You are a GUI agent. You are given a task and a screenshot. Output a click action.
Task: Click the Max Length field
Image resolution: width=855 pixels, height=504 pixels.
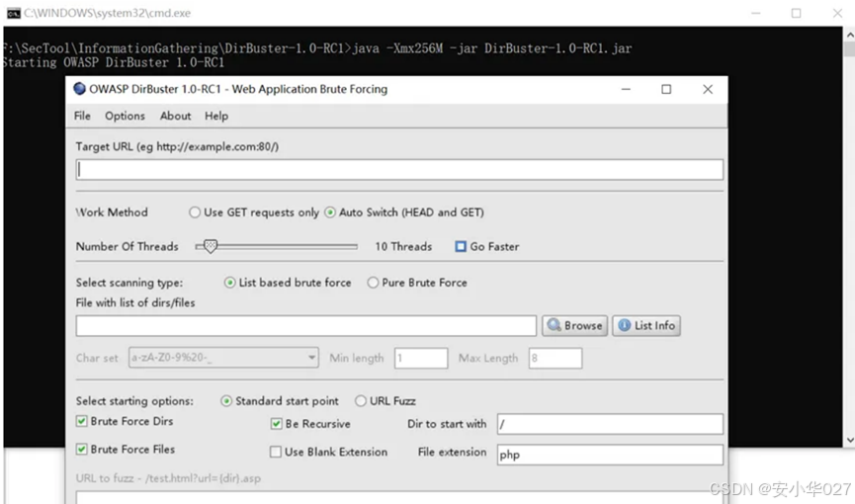pyautogui.click(x=556, y=359)
